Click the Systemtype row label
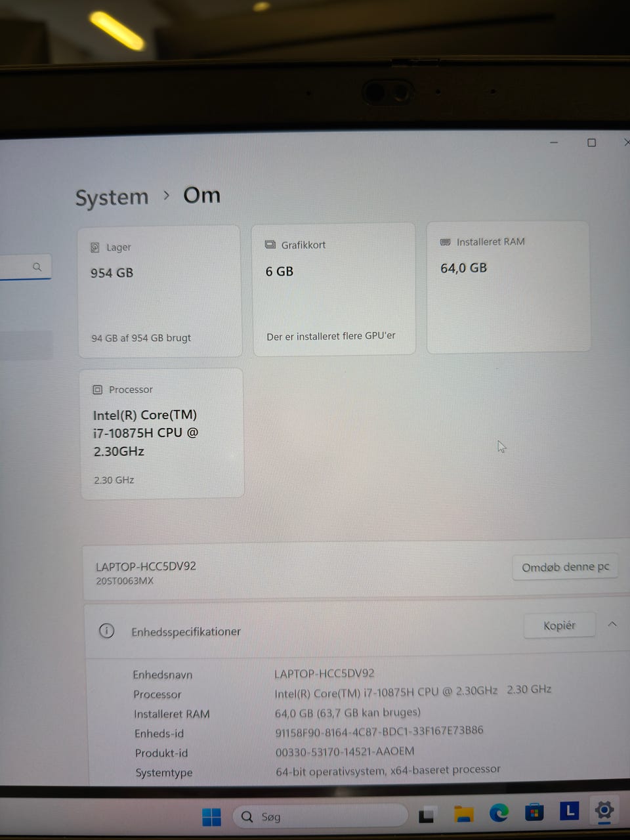This screenshot has width=630, height=840. 164,773
